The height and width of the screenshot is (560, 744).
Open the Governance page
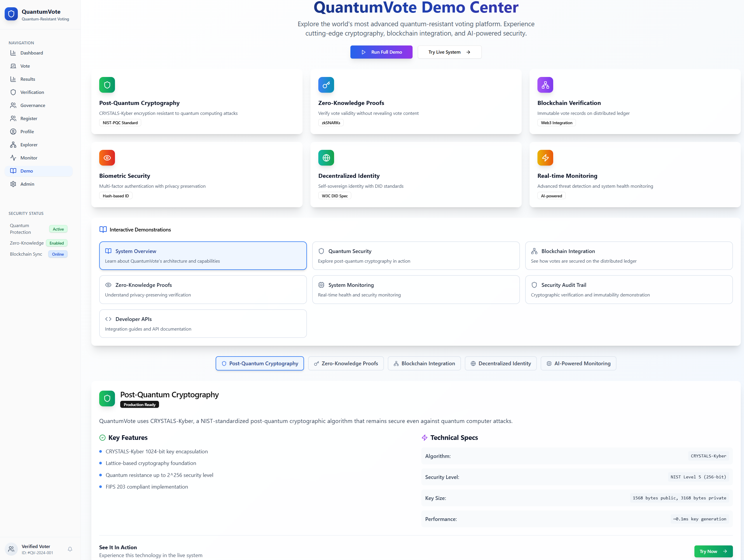coord(39,105)
